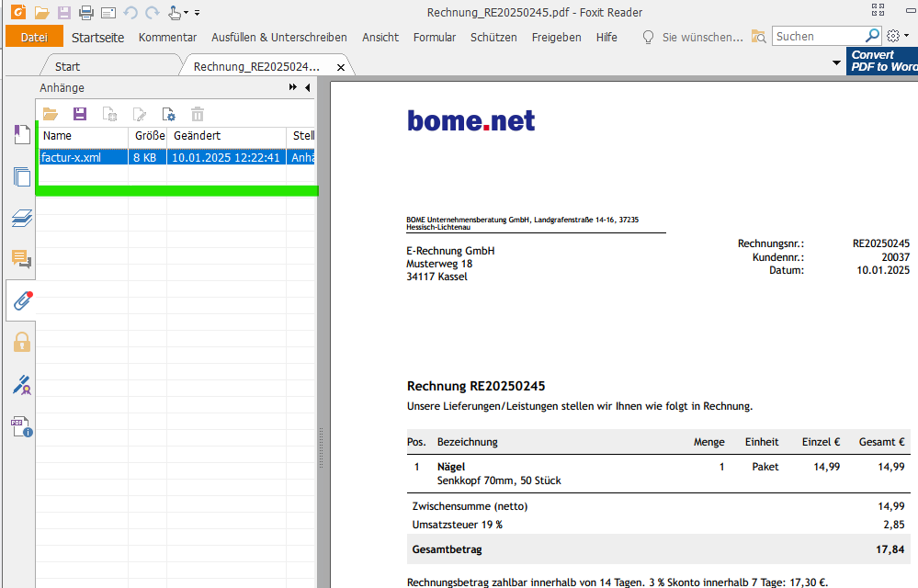Click the panel splitter grip handle
This screenshot has width=918, height=588.
321,448
